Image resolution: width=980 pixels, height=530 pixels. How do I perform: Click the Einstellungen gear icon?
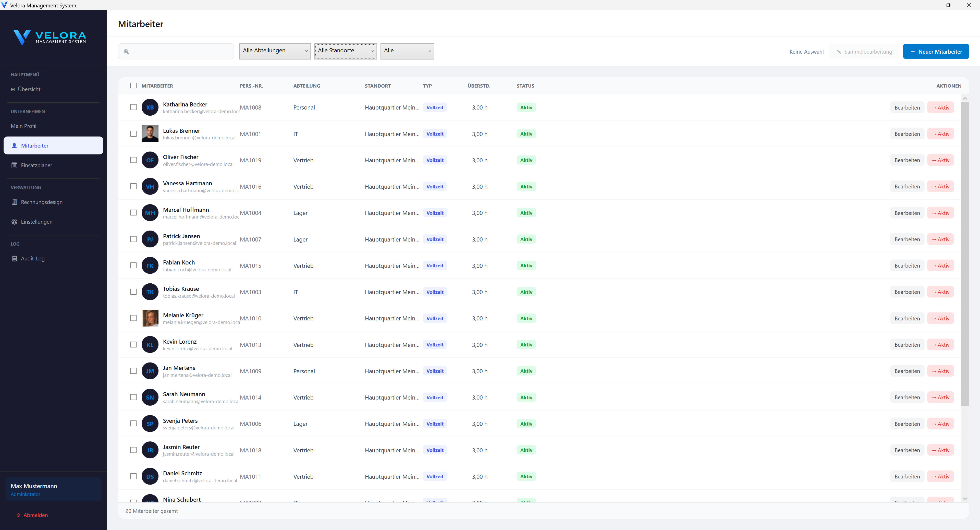click(15, 222)
